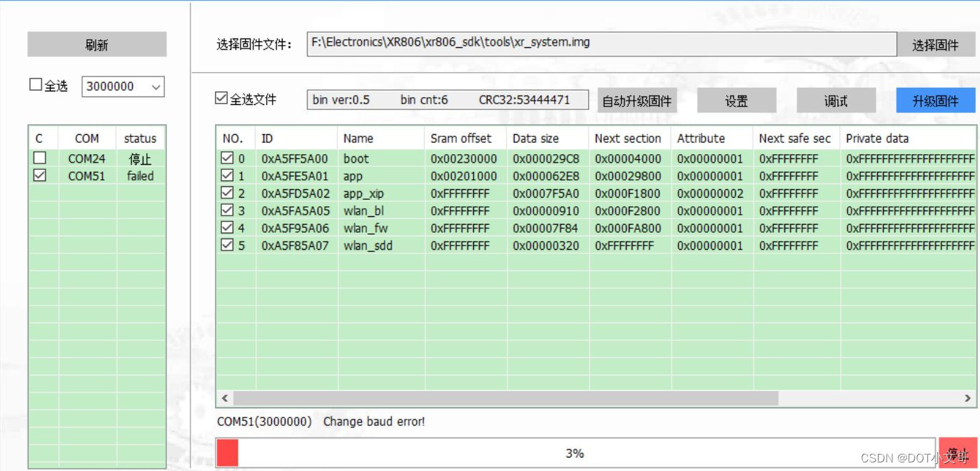Click the 选择固件 choose firmware button
The height and width of the screenshot is (471, 980).
click(936, 45)
